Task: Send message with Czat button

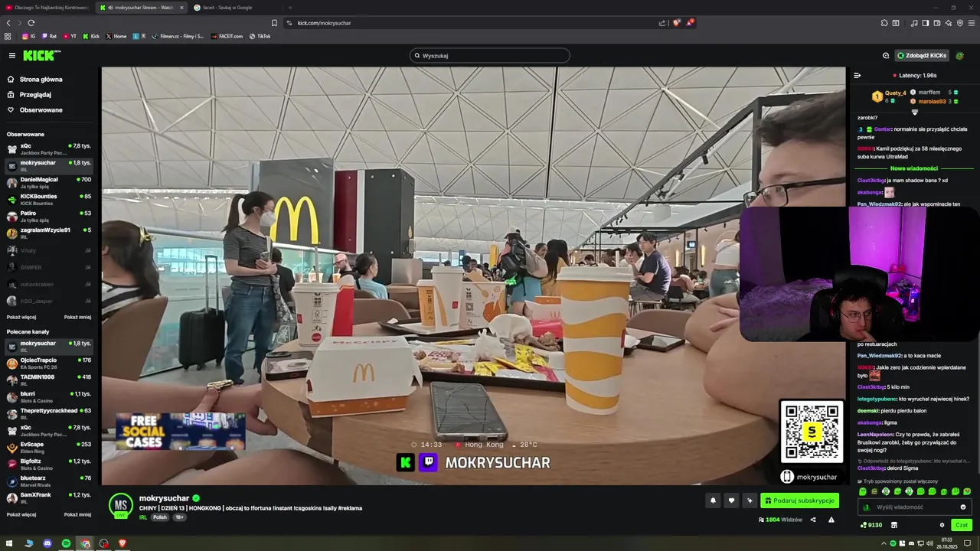Action: 962,525
